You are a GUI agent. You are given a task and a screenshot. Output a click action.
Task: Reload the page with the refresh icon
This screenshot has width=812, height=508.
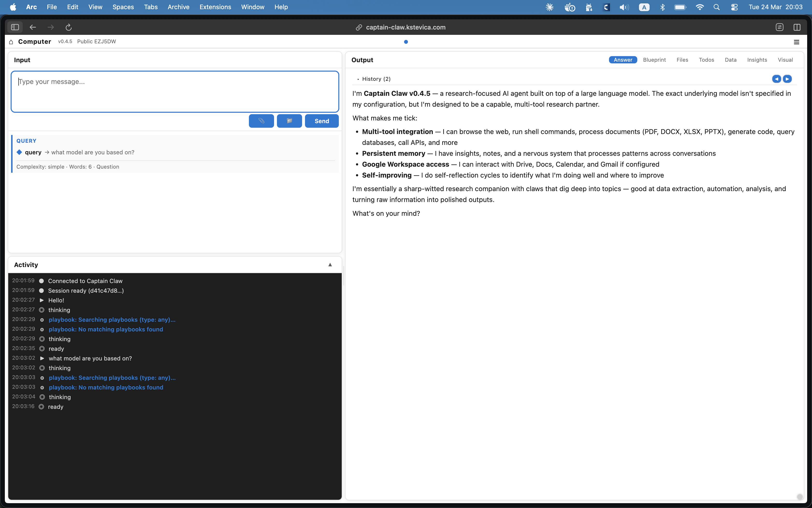click(68, 27)
